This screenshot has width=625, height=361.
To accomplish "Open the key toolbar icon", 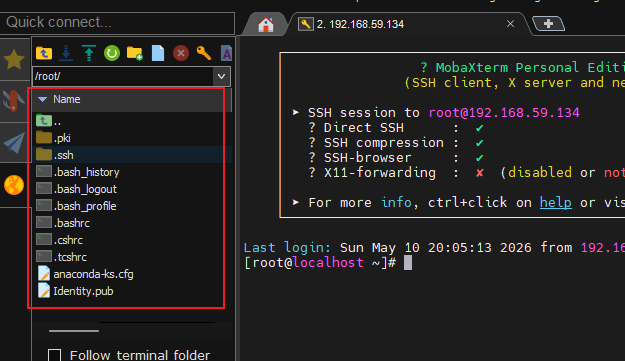I will (x=204, y=53).
